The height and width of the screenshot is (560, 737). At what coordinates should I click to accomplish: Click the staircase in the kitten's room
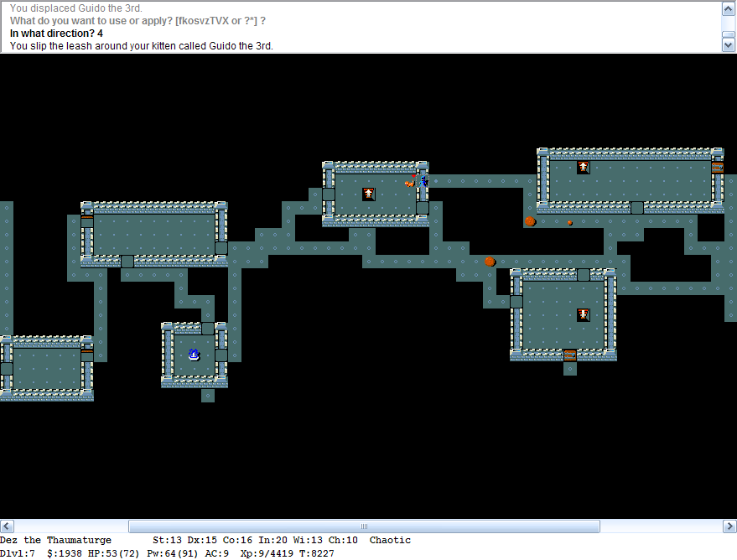369,194
